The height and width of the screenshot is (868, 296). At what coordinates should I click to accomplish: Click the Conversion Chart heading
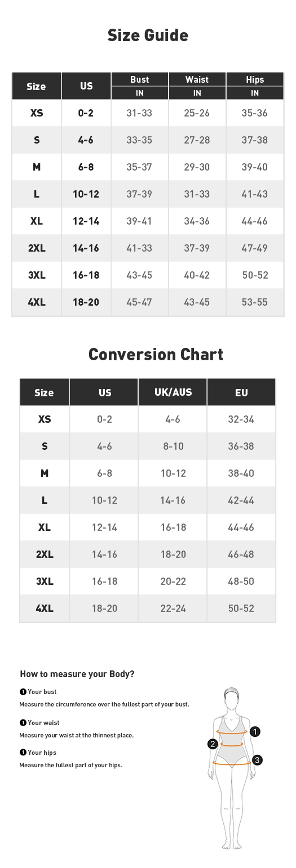click(x=156, y=354)
